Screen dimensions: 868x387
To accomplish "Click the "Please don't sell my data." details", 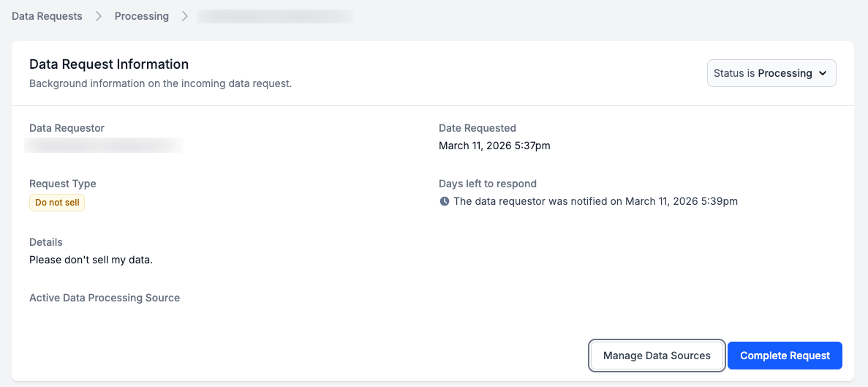I will 91,260.
